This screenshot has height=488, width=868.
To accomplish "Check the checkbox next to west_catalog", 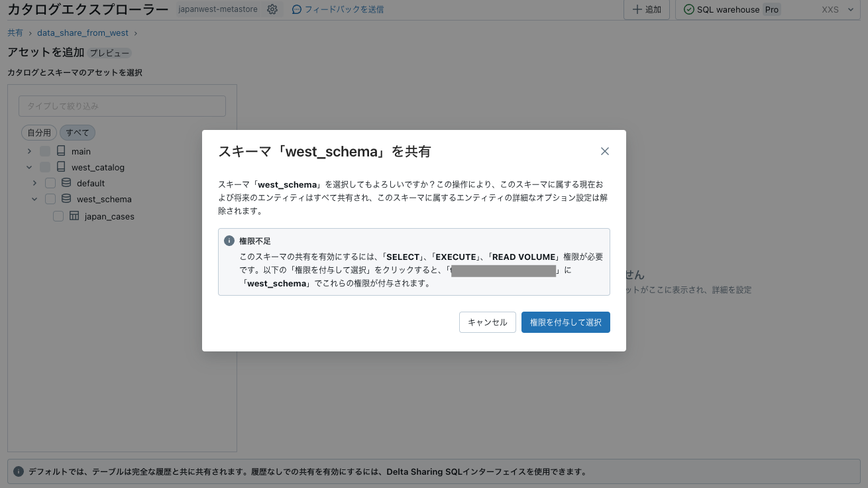I will coord(44,167).
